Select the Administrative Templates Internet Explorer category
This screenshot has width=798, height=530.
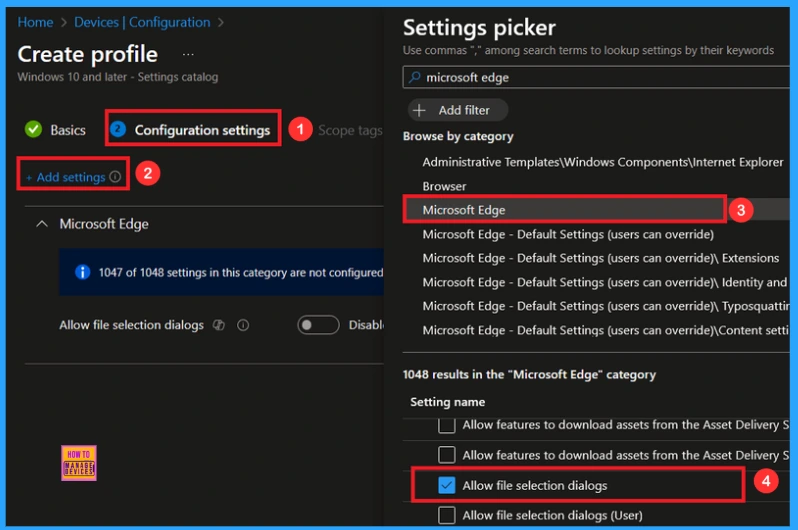603,162
